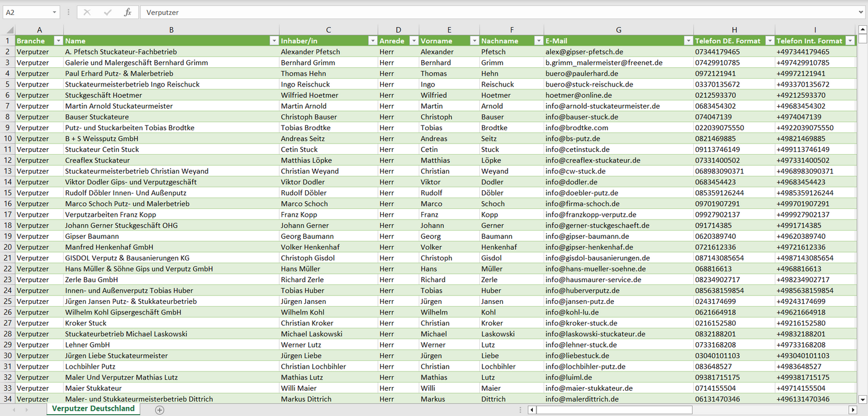
Task: Switch to the Verputzer Deutschland sheet tab
Action: [x=93, y=409]
